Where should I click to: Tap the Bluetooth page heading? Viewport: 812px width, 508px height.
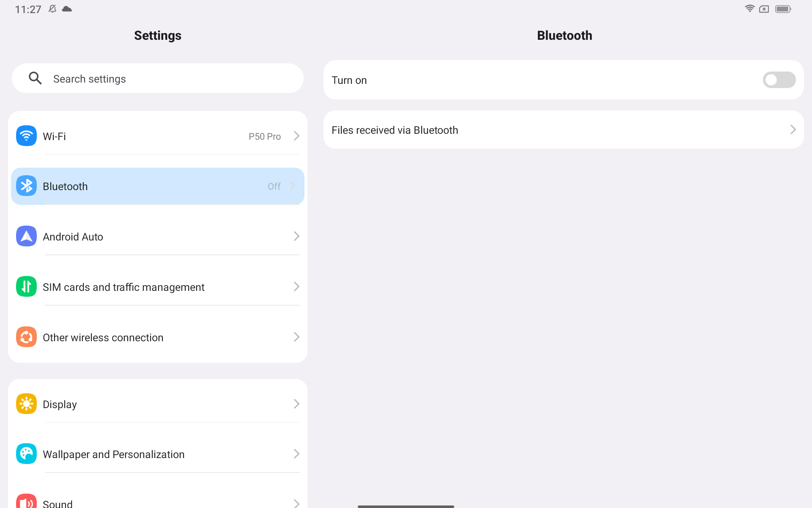(565, 36)
